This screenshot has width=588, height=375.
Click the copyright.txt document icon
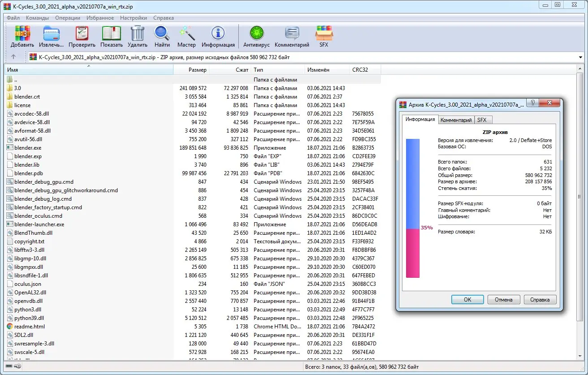pos(10,241)
